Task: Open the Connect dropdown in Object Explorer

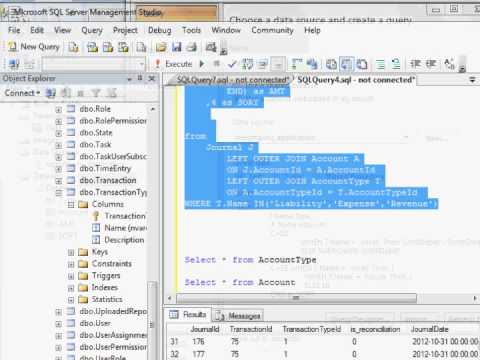Action: [22, 93]
